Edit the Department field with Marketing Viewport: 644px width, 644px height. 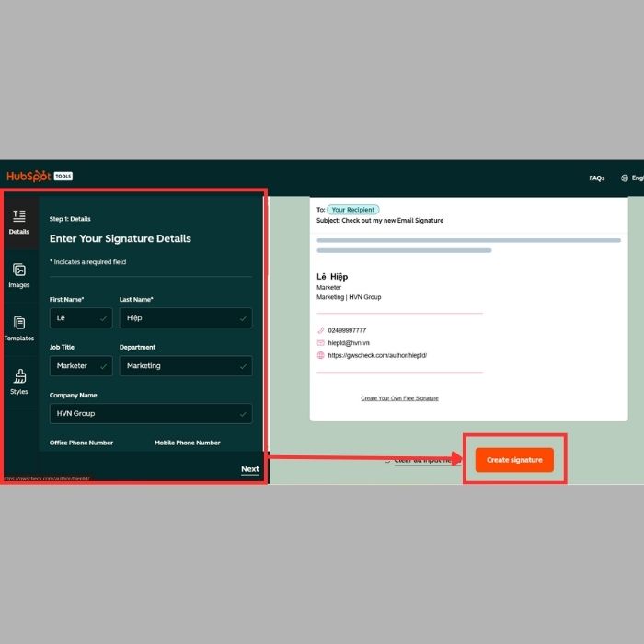tap(186, 365)
